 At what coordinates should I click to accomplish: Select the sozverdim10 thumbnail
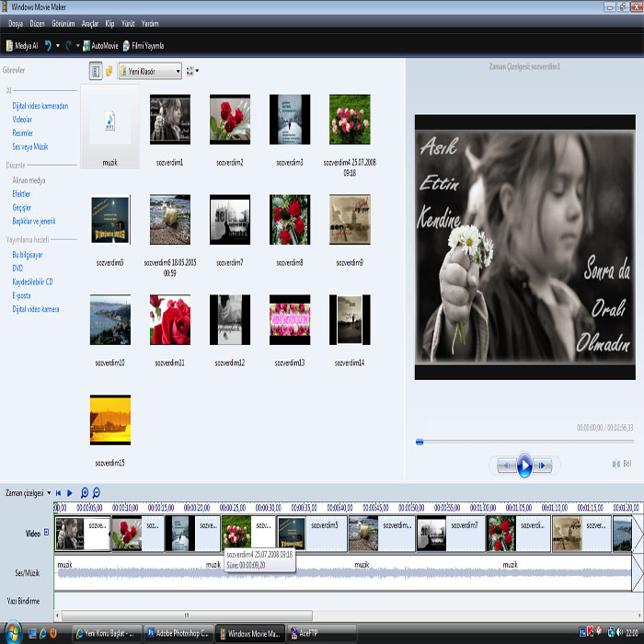pos(110,320)
